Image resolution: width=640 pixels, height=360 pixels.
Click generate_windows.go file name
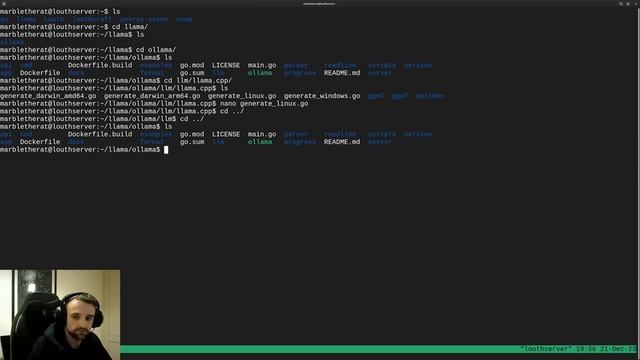tap(322, 96)
